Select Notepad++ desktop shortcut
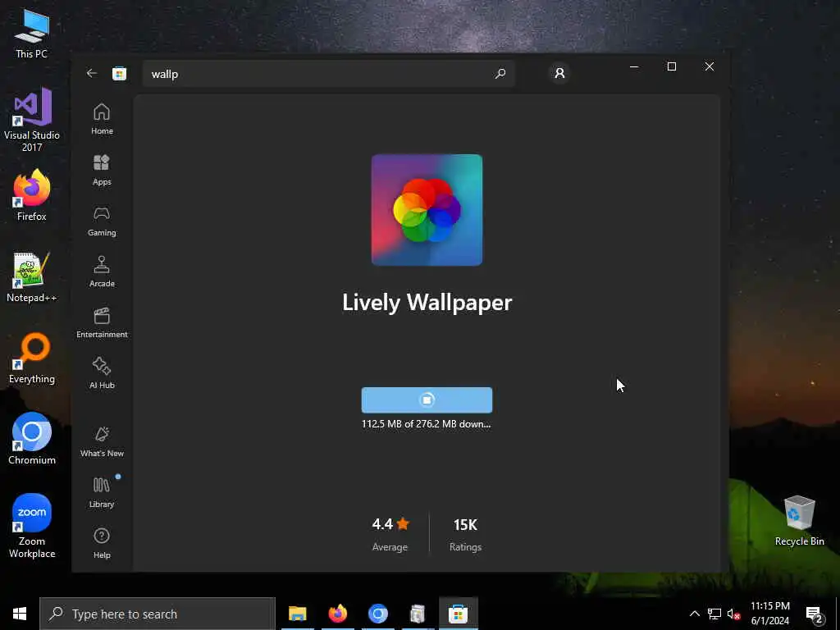840x630 pixels. 32,277
